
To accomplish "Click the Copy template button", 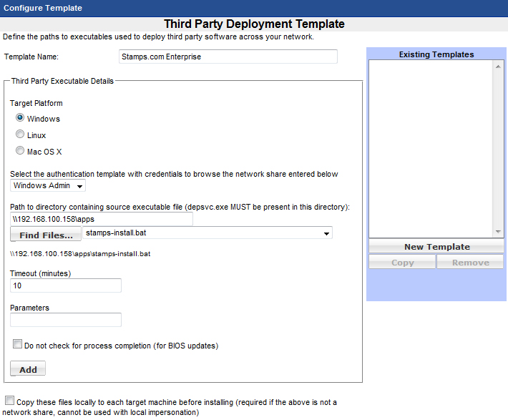I will (402, 263).
